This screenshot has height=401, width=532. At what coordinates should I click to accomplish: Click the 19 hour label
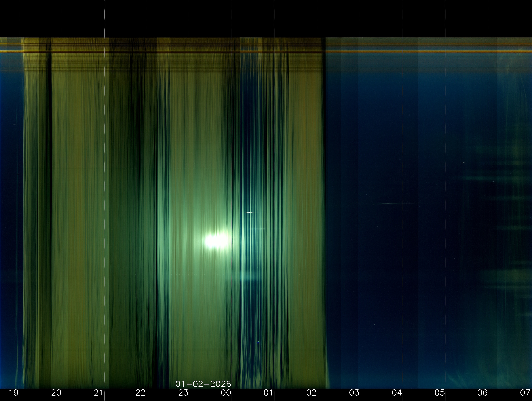coord(13,393)
